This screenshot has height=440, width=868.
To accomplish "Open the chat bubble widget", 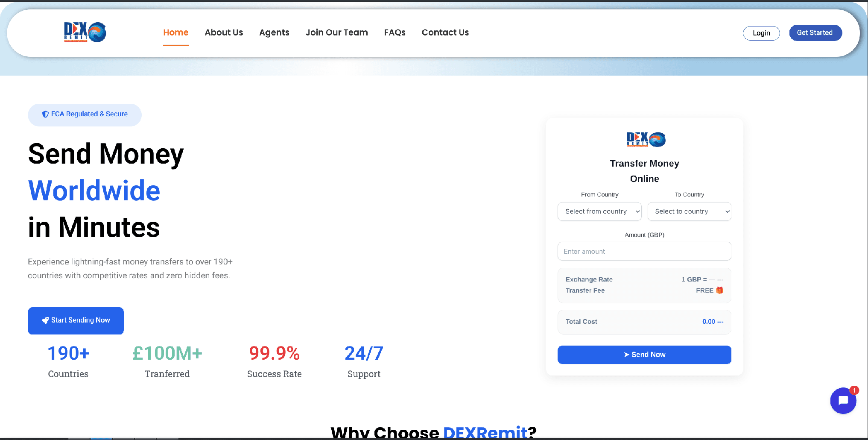I will tap(843, 401).
